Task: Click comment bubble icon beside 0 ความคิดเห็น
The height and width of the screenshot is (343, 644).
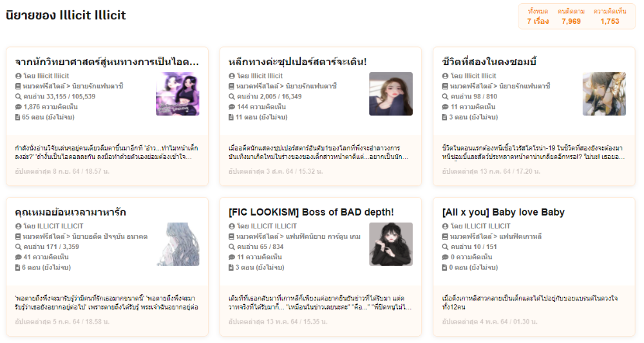Action: tap(445, 257)
